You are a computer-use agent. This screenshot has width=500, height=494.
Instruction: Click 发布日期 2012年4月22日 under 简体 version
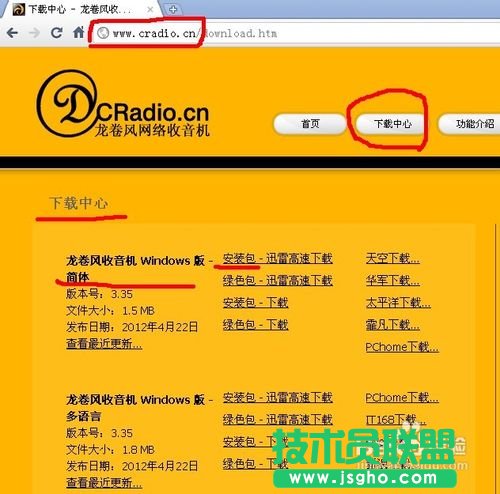pyautogui.click(x=132, y=327)
